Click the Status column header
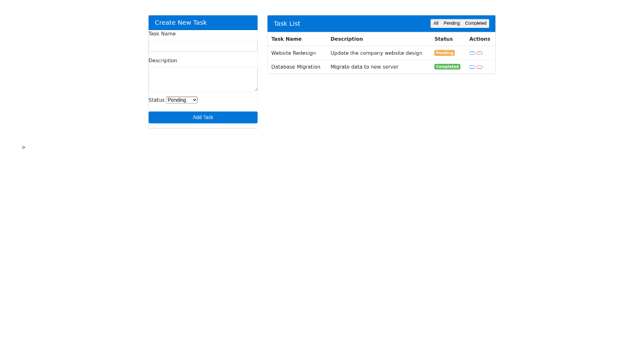 (443, 39)
